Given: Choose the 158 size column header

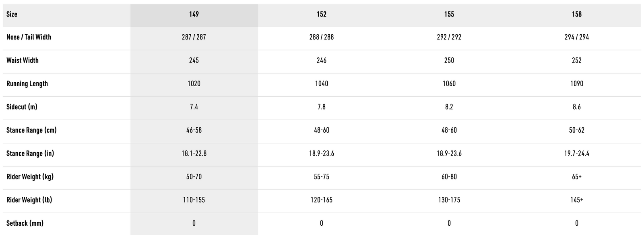Looking at the screenshot, I should tap(576, 15).
